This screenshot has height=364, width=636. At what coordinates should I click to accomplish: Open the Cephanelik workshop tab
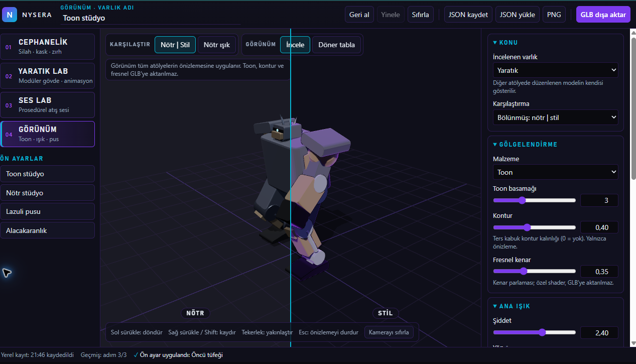(x=48, y=47)
